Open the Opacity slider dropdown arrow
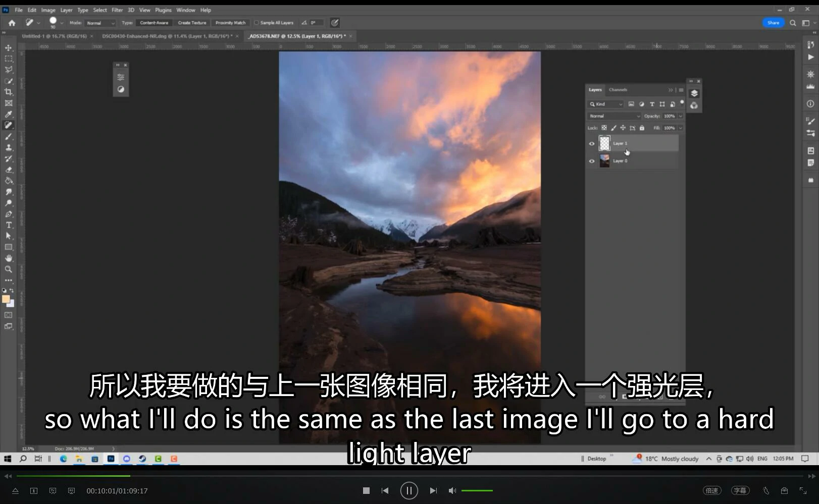819x504 pixels. pyautogui.click(x=681, y=116)
